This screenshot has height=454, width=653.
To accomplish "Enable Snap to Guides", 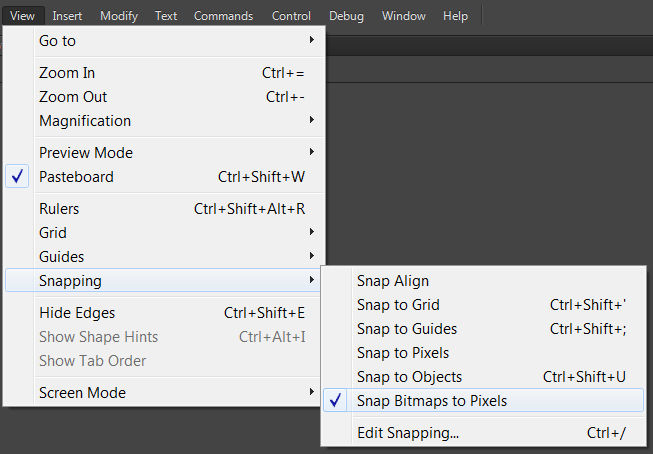I will 407,329.
